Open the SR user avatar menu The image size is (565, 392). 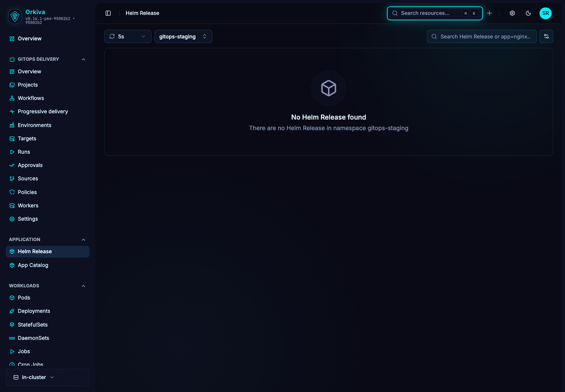(546, 13)
